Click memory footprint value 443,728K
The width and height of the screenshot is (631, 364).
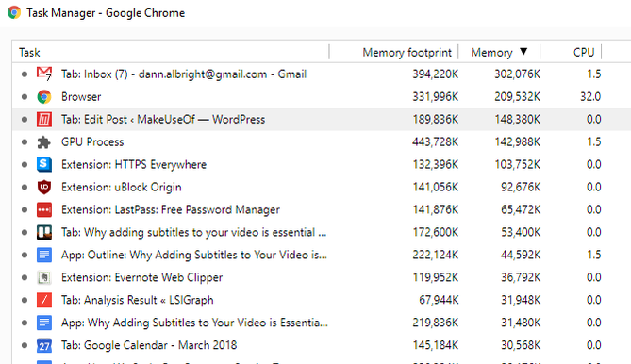(x=435, y=142)
